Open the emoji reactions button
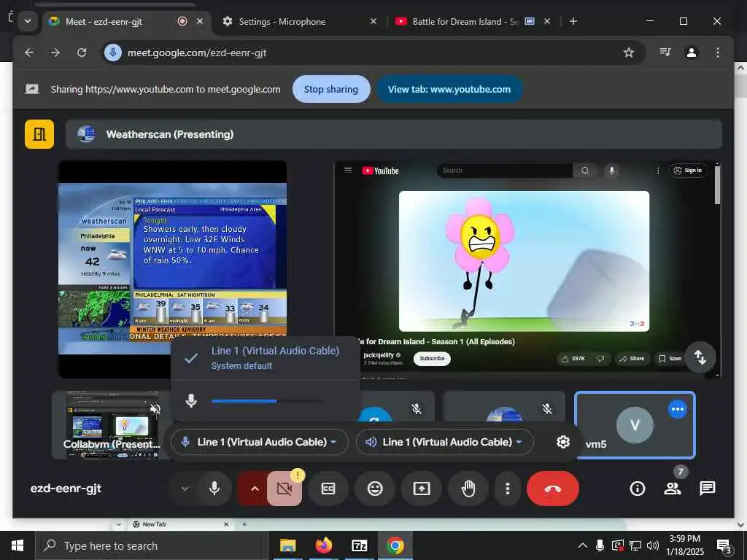 pos(375,489)
